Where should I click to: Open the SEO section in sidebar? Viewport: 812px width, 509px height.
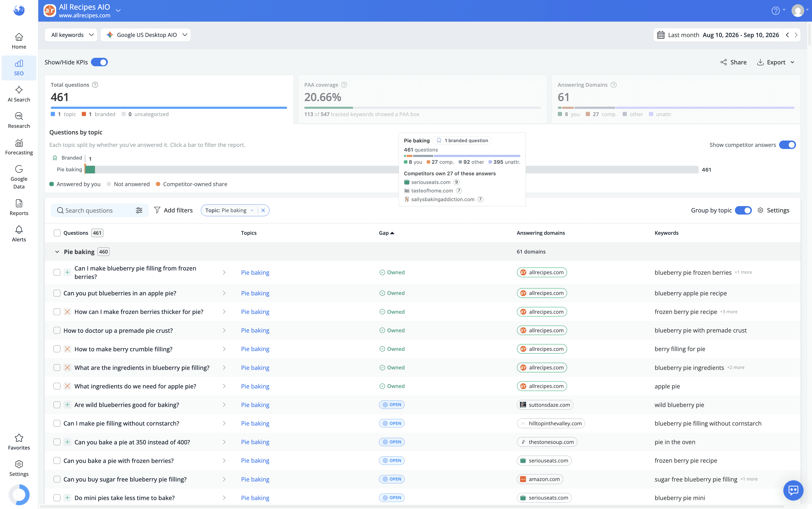(19, 68)
